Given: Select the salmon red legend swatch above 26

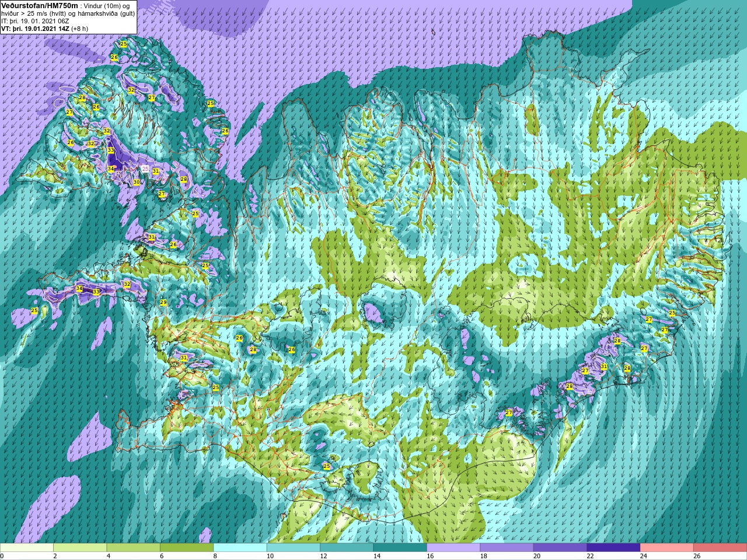Looking at the screenshot, I should 721,548.
